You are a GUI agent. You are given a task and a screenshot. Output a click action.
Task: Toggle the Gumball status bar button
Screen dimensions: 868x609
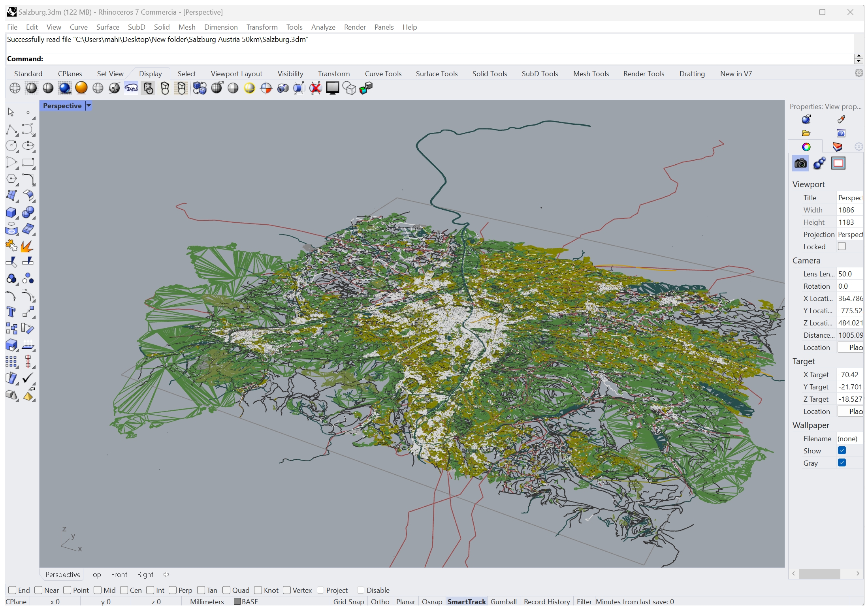(x=503, y=601)
